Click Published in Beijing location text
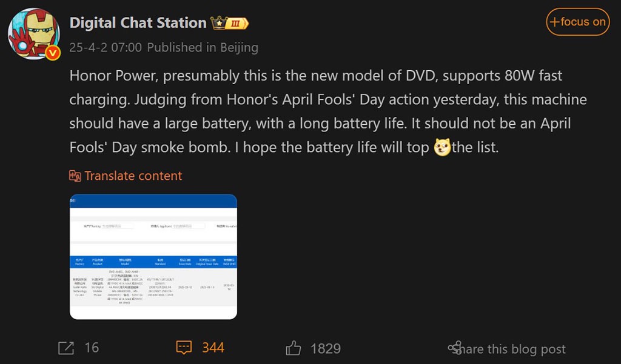The image size is (621, 364). coord(203,47)
